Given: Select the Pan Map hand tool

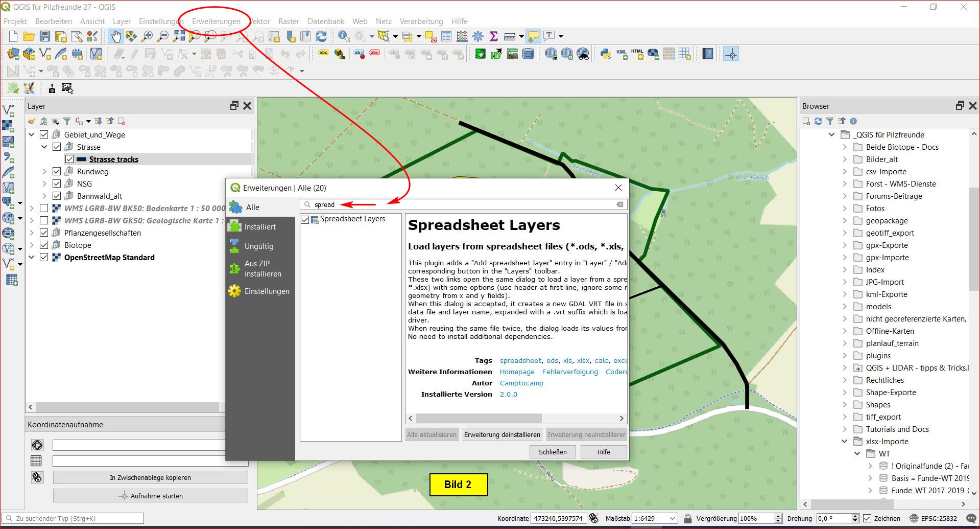Looking at the screenshot, I should point(116,36).
